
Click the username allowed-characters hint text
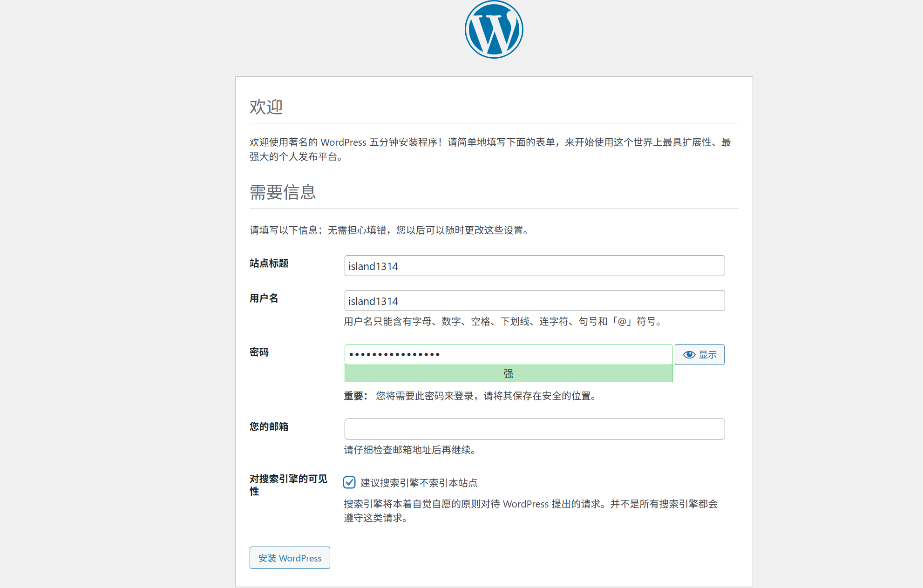pyautogui.click(x=503, y=321)
